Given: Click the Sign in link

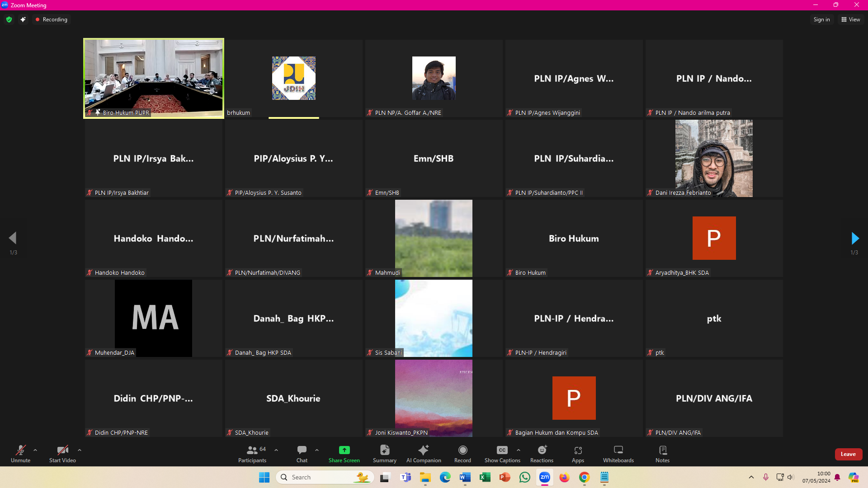Looking at the screenshot, I should [821, 19].
